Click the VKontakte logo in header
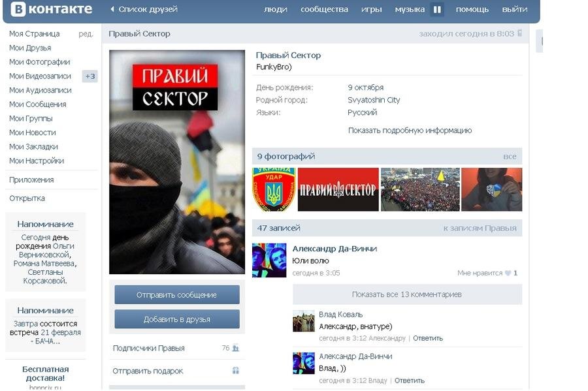Screen dimensions: 588x391 coord(51,9)
